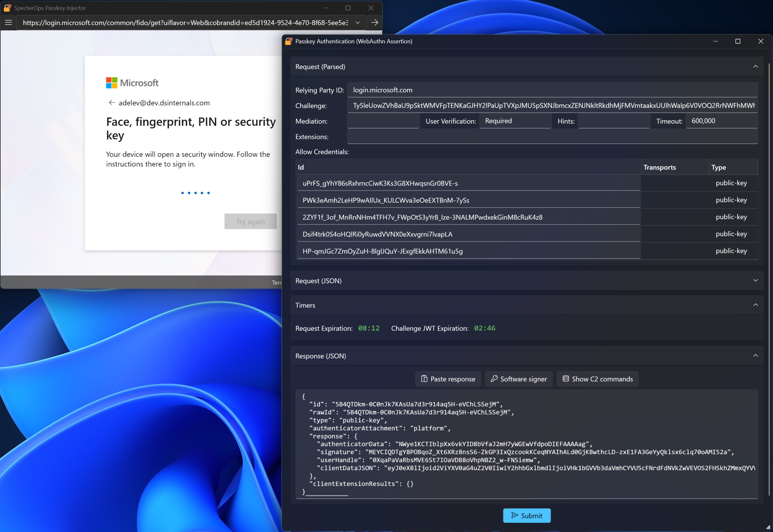The width and height of the screenshot is (773, 532).
Task: Click the Submit button
Action: coord(527,516)
